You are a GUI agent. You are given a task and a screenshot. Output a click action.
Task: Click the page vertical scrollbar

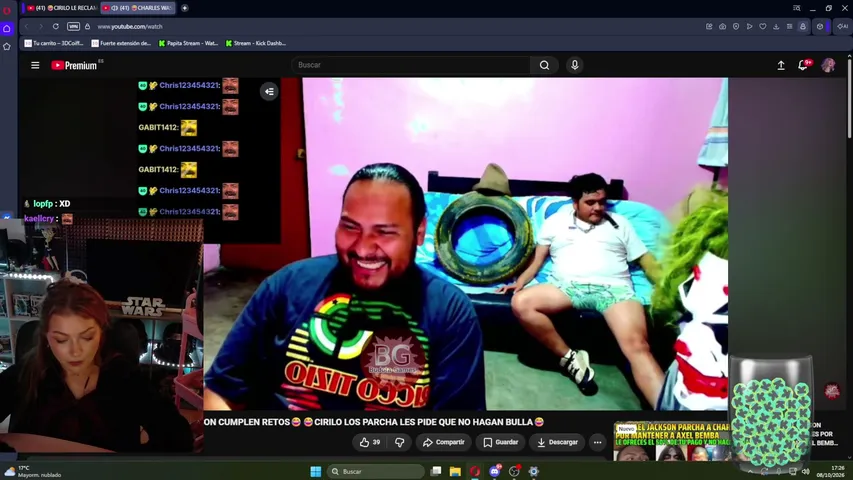[x=849, y=98]
